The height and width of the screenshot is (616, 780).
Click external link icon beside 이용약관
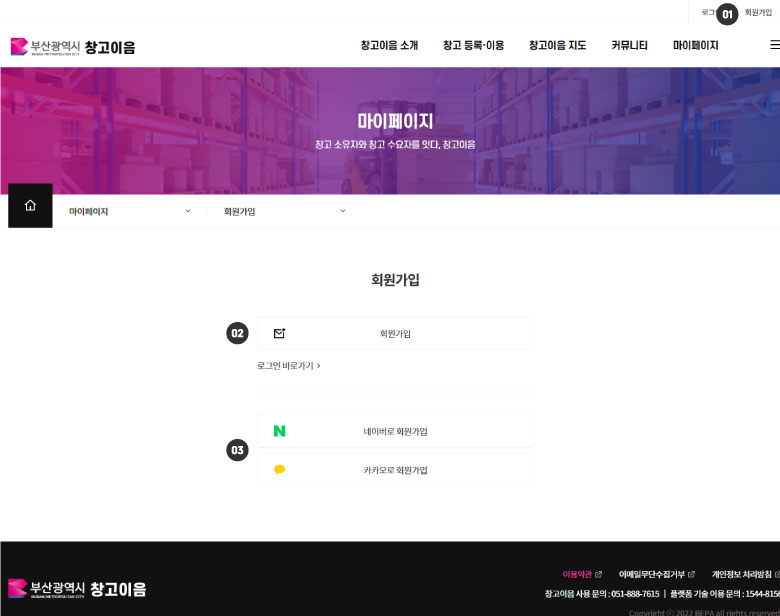[598, 574]
